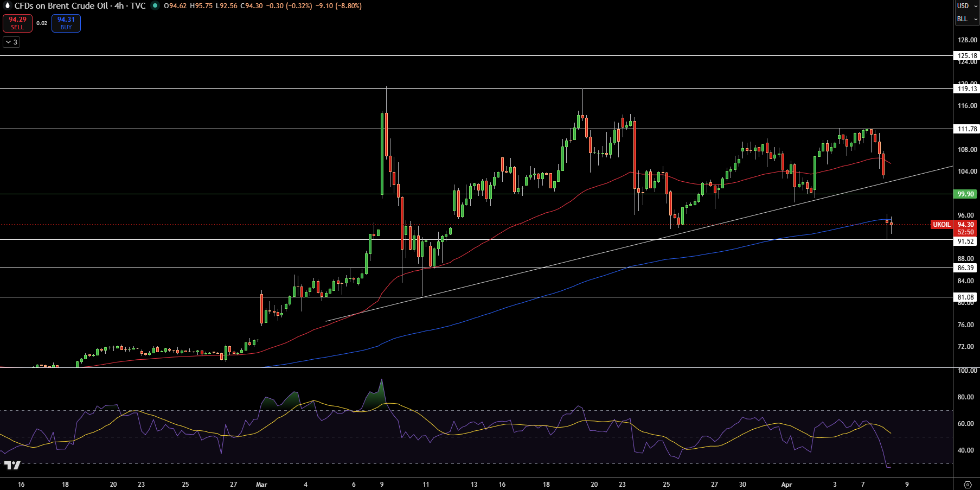Click the Mar date label on time axis
980x490 pixels.
tap(261, 484)
